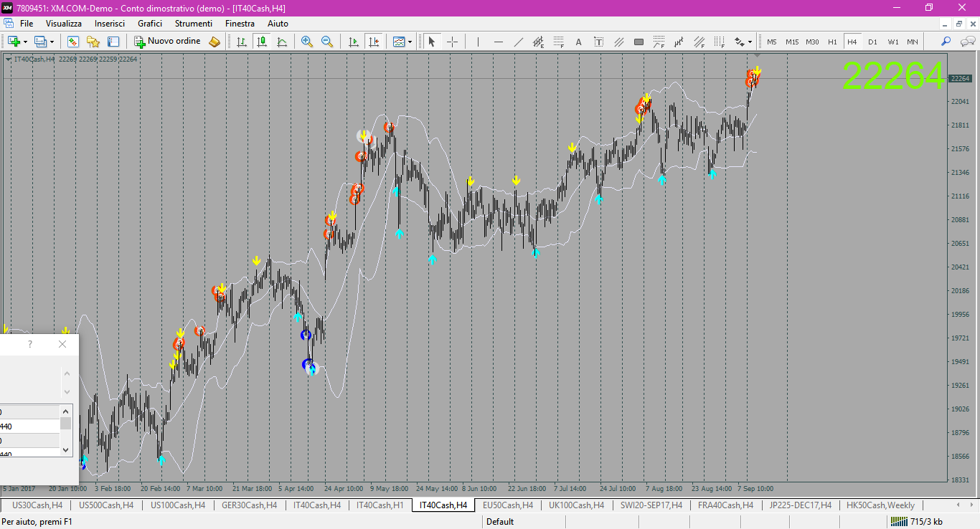Expand the IT40Cash,H4 chart title triangle

pyautogui.click(x=8, y=59)
